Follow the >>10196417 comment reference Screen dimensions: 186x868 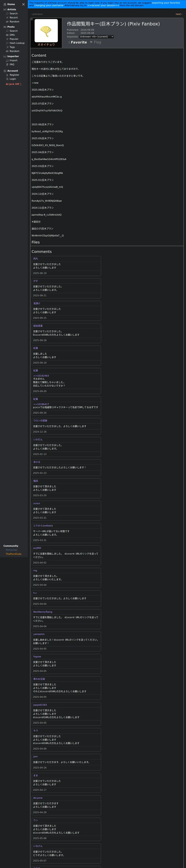tap(41, 404)
